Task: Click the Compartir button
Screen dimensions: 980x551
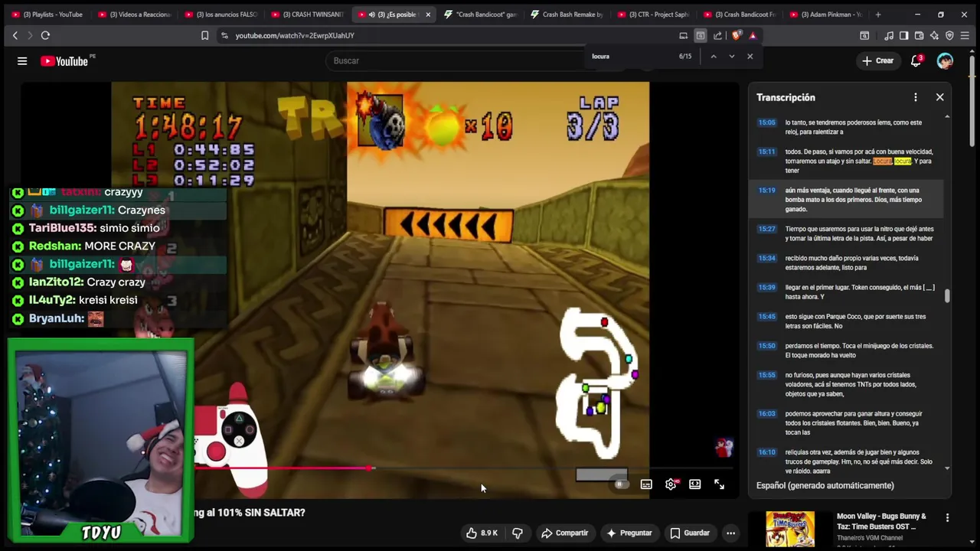Action: pos(565,533)
